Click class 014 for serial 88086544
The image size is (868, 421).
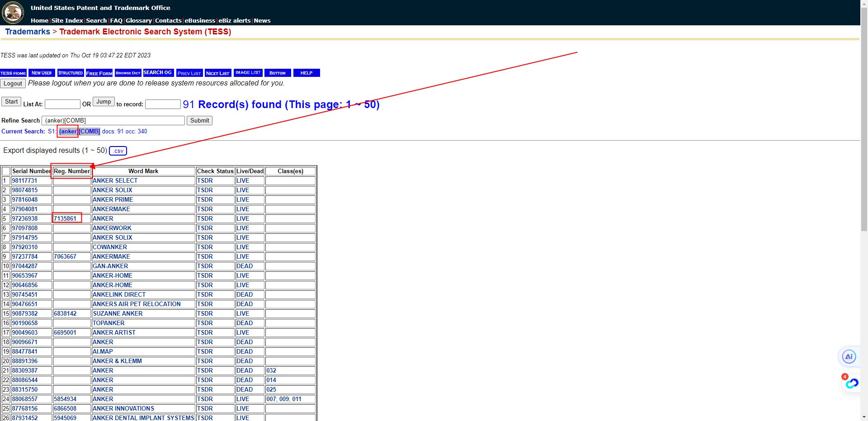[x=271, y=380]
